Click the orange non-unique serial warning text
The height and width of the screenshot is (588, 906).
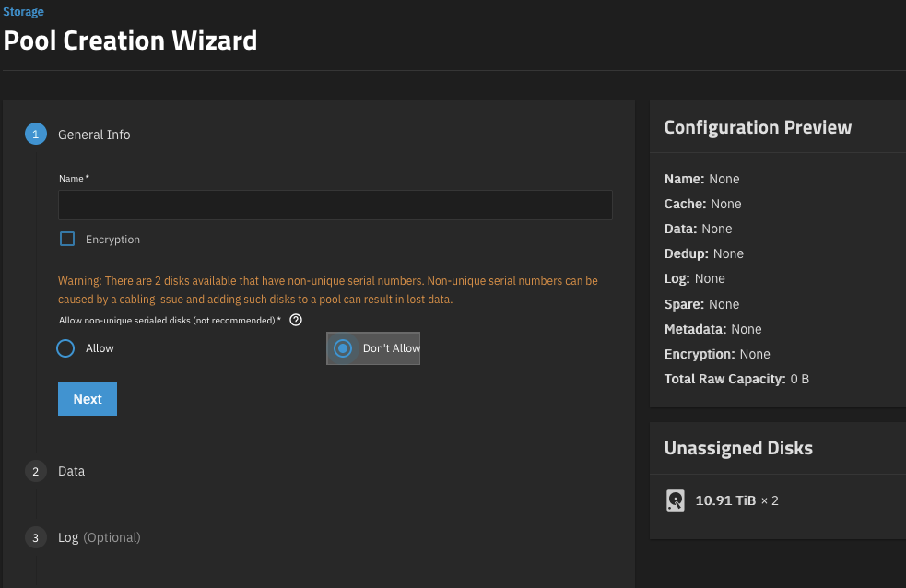pyautogui.click(x=328, y=290)
